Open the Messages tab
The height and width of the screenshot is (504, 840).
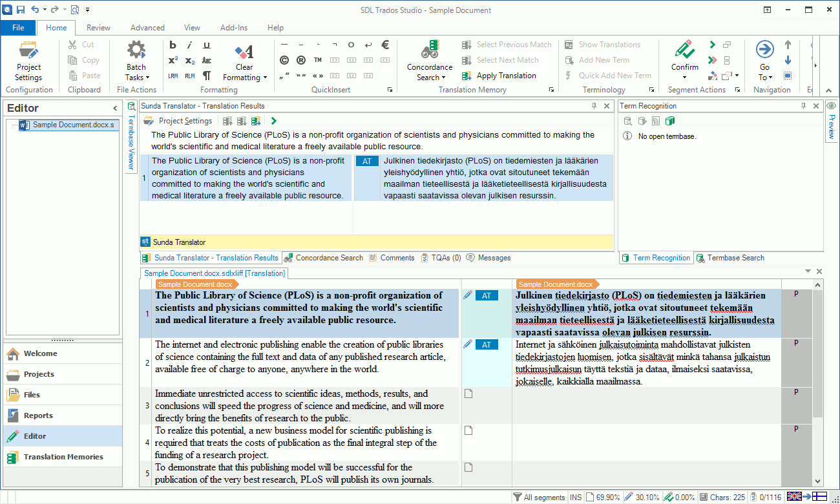tap(488, 258)
